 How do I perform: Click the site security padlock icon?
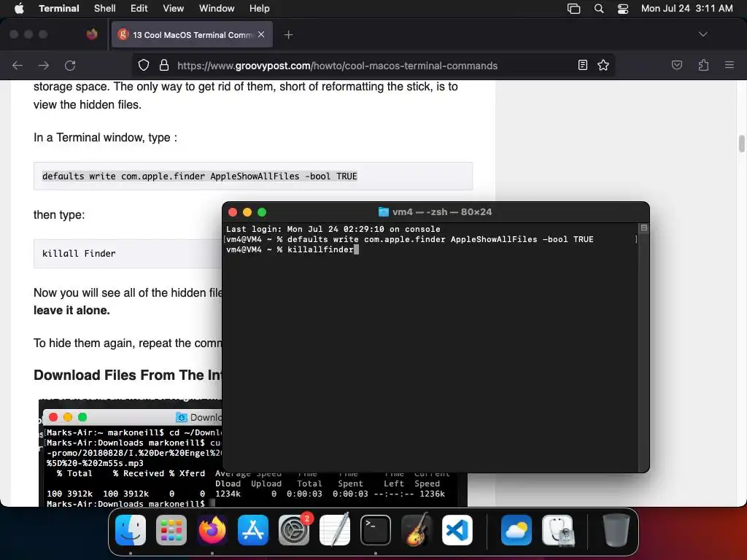(164, 65)
